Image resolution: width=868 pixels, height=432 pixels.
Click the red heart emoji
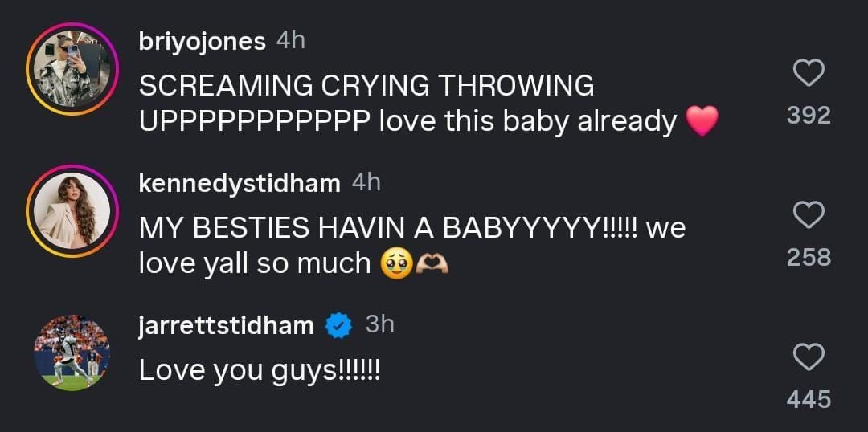[x=702, y=121]
